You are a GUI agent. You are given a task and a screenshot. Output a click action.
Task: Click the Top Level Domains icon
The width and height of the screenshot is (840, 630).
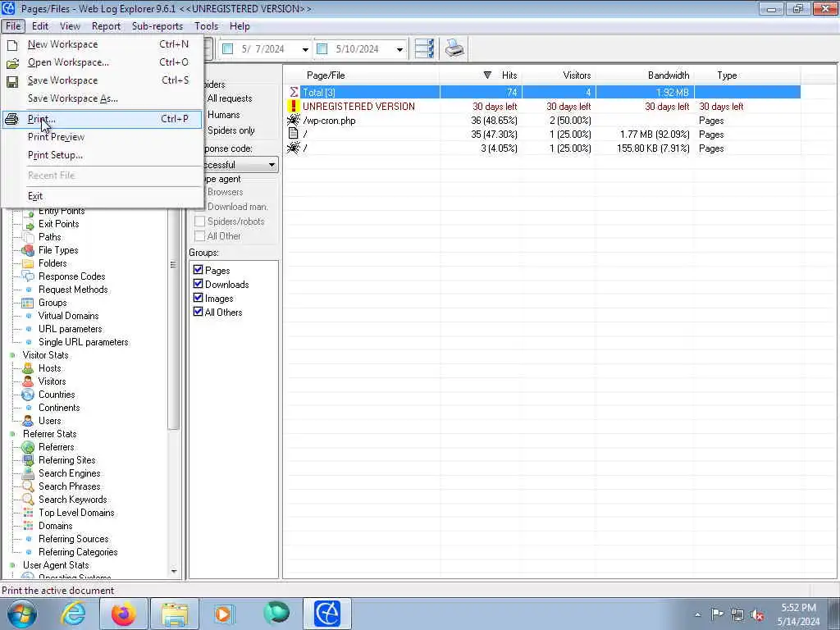(28, 513)
